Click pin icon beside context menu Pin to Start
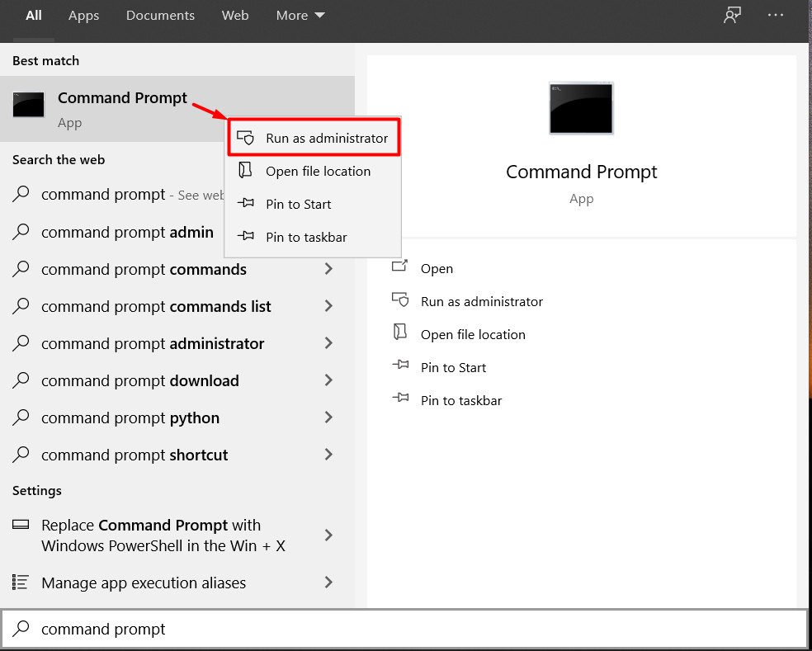Viewport: 812px width, 651px height. (245, 204)
